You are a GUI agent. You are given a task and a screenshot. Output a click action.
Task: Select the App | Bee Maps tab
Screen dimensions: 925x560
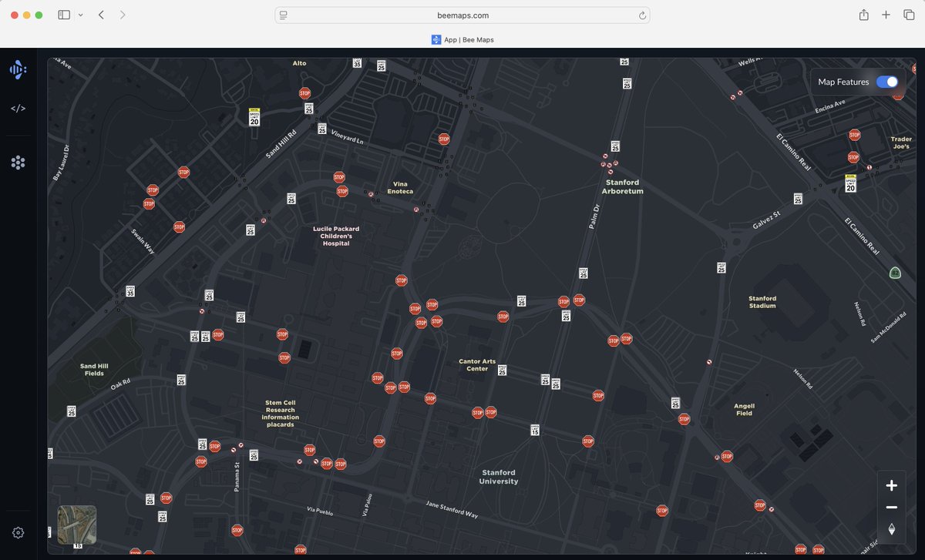(x=462, y=39)
